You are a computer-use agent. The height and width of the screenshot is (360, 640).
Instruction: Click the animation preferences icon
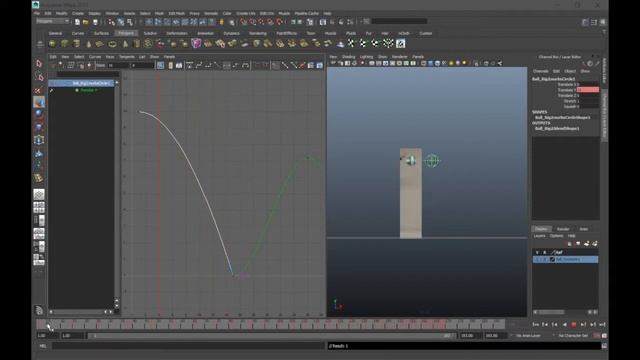pos(604,336)
